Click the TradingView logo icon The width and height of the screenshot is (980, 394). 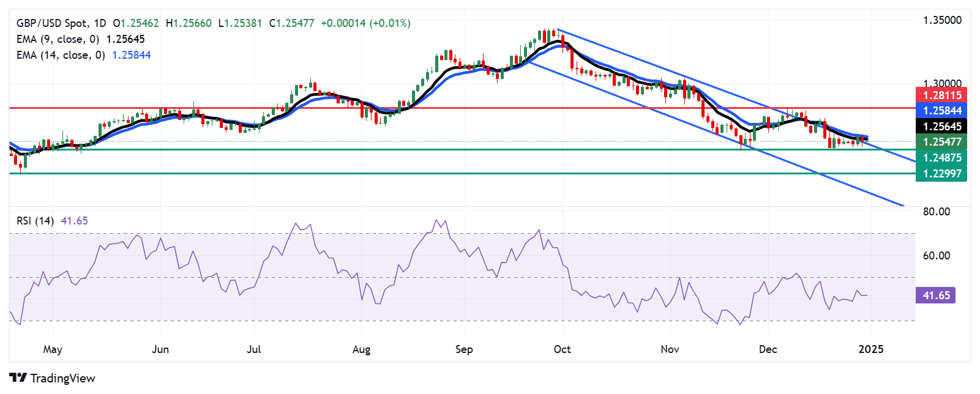click(18, 378)
